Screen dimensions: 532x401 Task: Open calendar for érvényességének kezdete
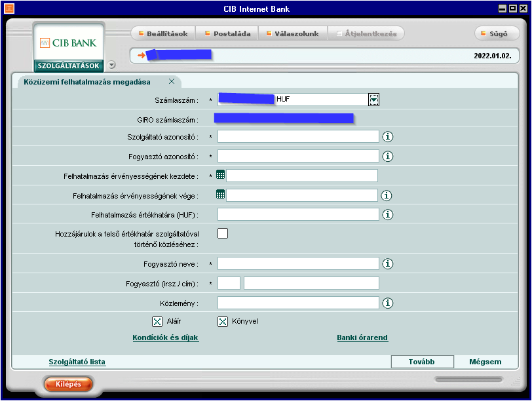point(221,175)
